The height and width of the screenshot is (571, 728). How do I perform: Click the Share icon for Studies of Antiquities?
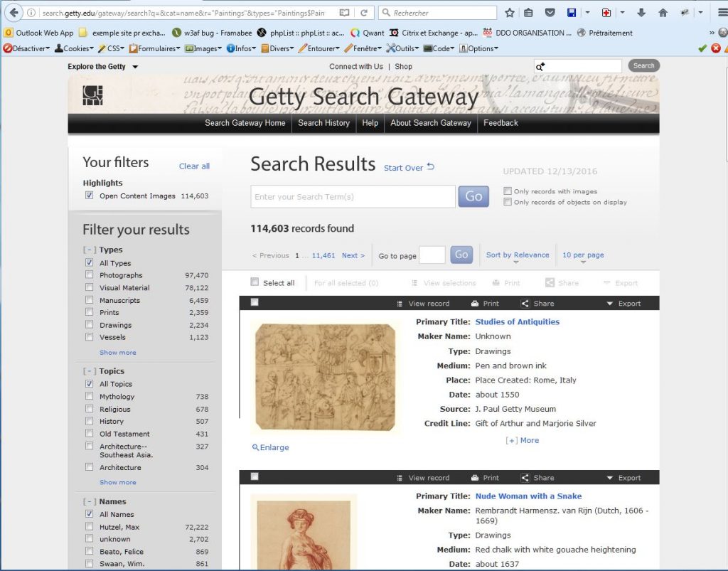pos(525,304)
